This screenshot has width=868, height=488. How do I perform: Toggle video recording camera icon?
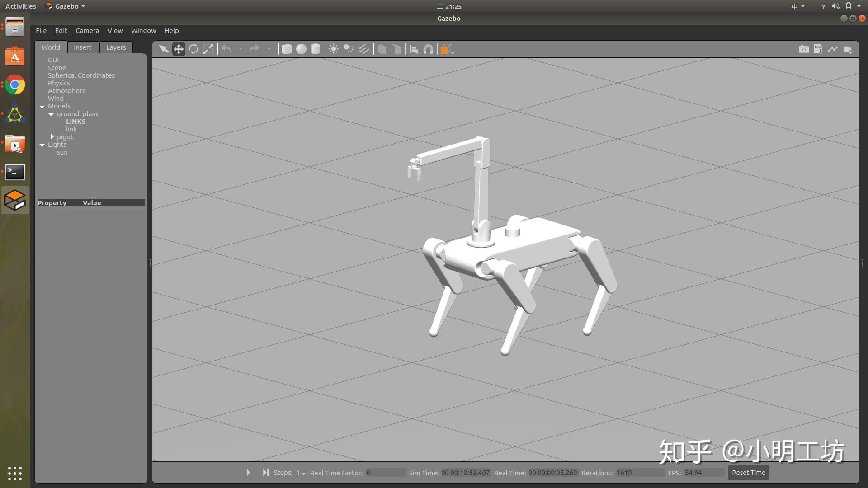848,49
